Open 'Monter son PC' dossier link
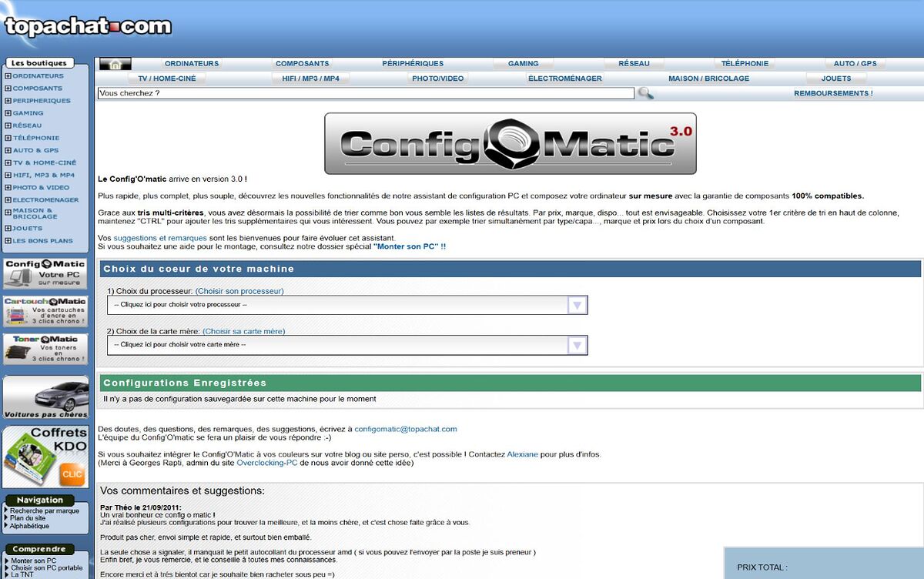924x579 pixels. click(x=410, y=246)
